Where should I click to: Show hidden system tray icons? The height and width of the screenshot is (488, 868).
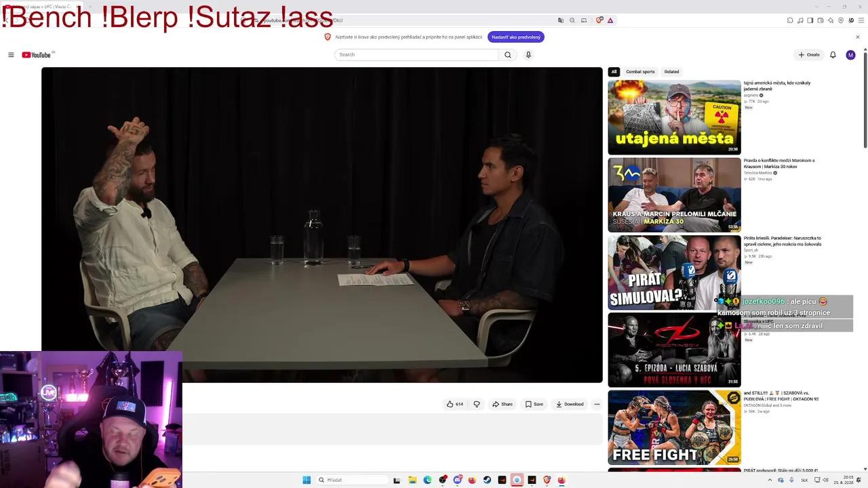770,480
